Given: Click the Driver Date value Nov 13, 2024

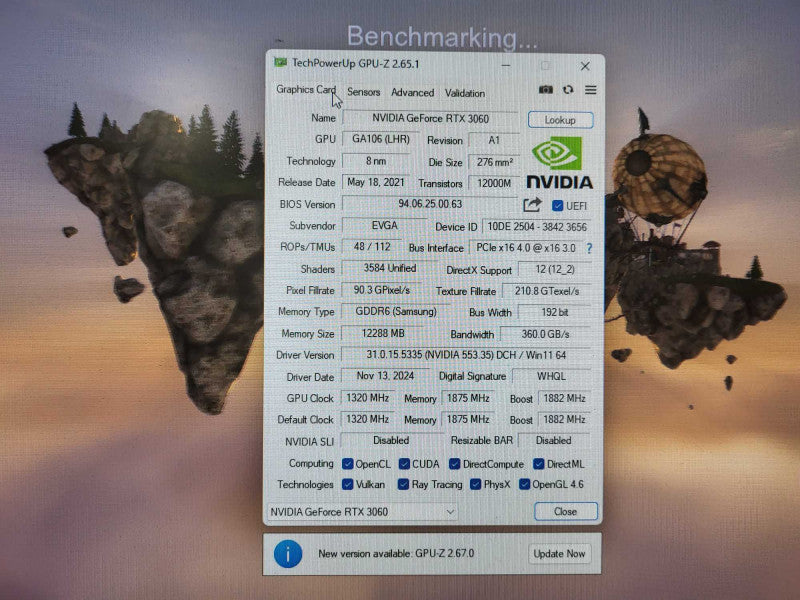Looking at the screenshot, I should coord(385,376).
